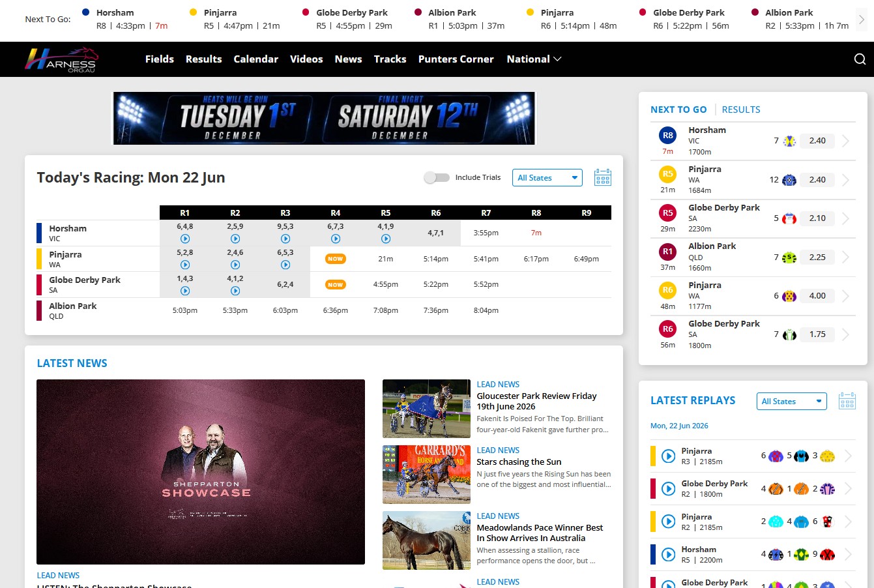The image size is (874, 588).
Task: Open Meadowlands Pace Winner article
Action: coord(540,533)
